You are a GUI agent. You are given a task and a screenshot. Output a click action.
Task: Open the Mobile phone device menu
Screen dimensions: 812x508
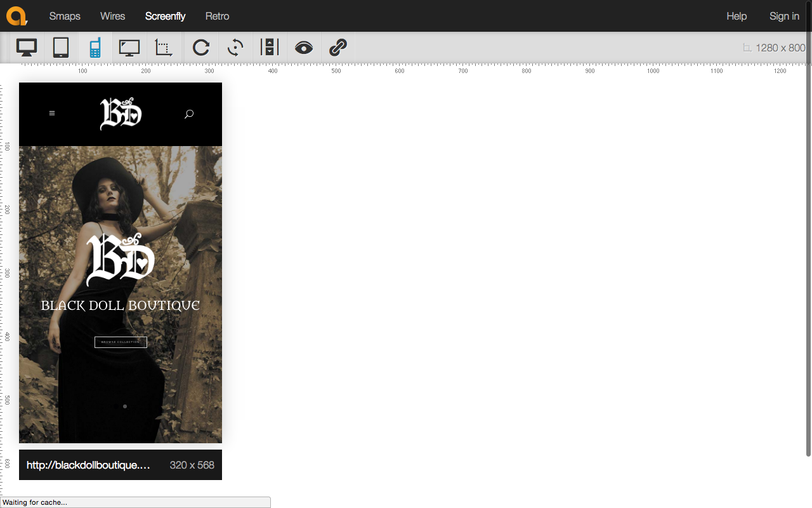[95, 48]
